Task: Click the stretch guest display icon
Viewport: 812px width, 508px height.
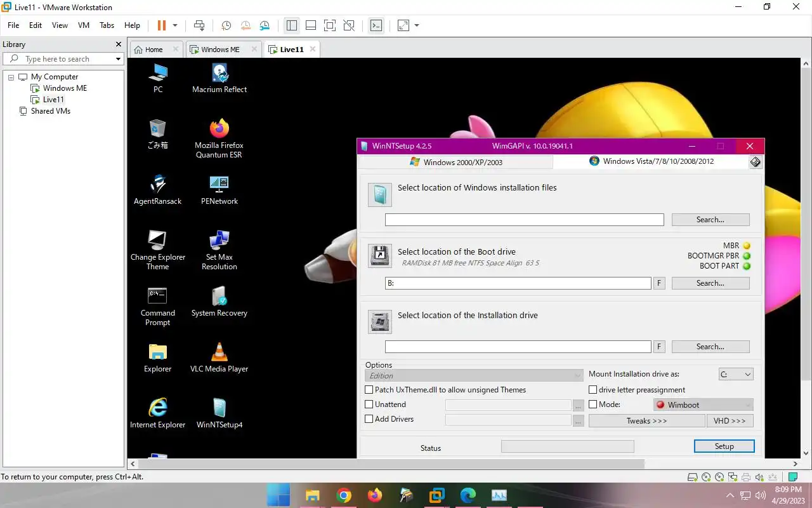Action: 403,25
